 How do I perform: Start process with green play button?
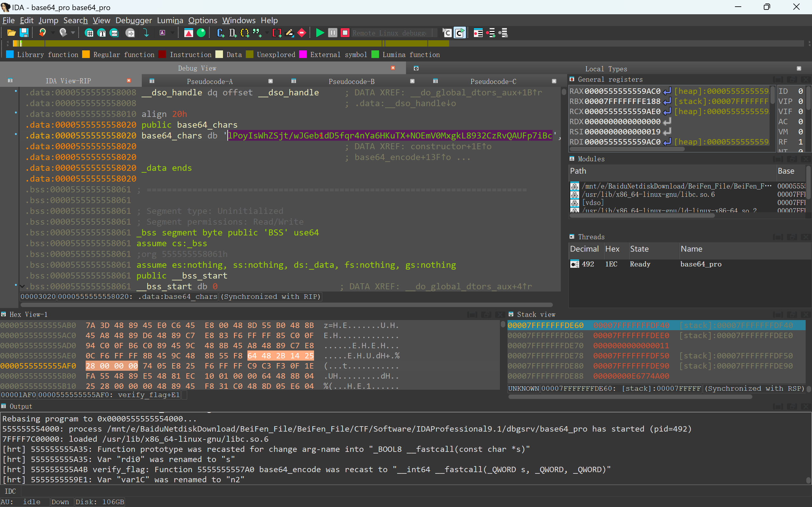coord(320,33)
